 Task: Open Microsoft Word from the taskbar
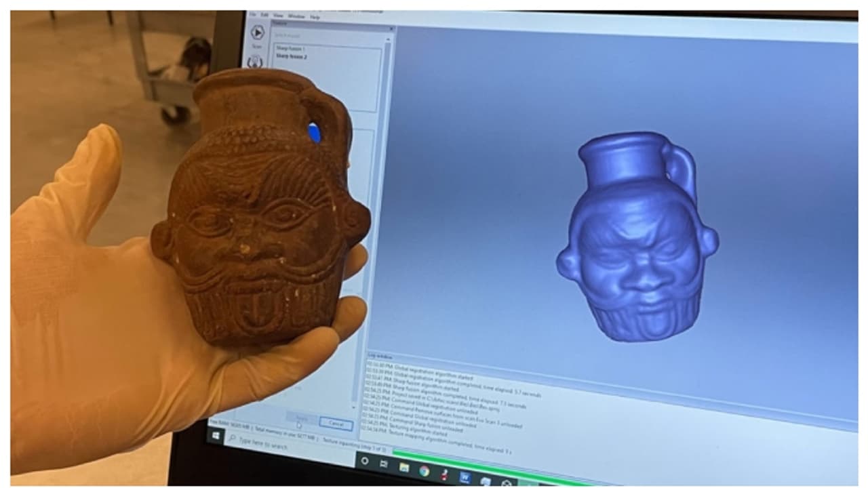coord(465,477)
